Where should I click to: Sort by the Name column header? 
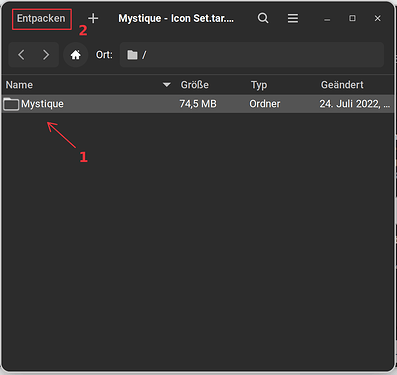coord(88,85)
